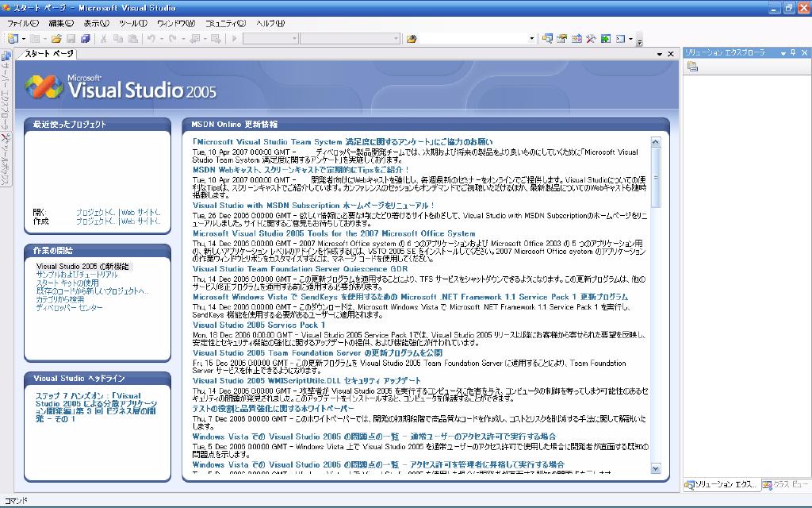Viewport: 812px width, 508px height.
Task: Click the MSDN news scrollbar thumb
Action: 656,177
